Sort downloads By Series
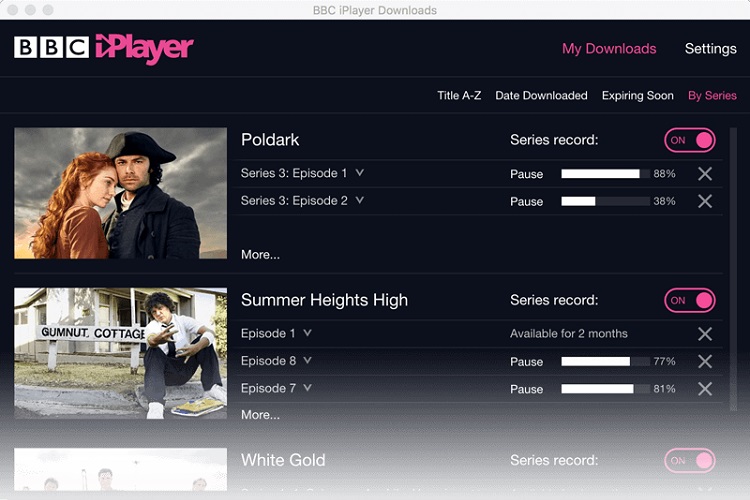This screenshot has height=500, width=750. 712,96
